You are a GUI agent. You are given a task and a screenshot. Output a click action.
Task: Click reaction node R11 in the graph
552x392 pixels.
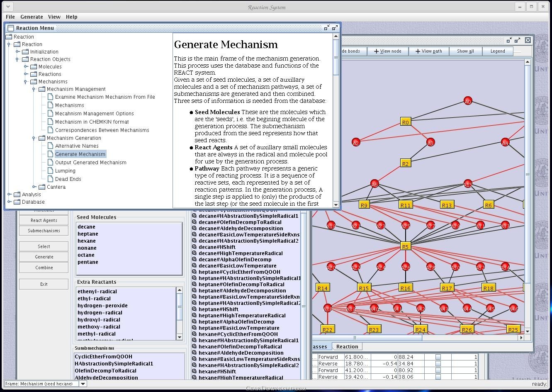(405, 205)
